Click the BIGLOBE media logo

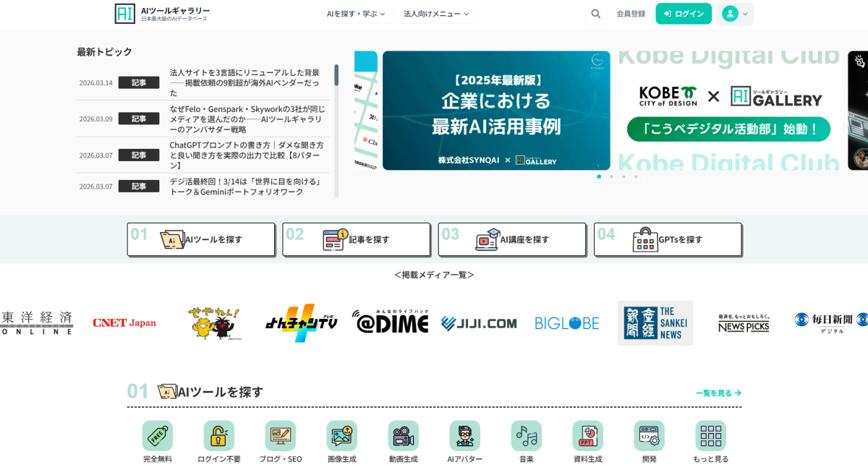pos(567,323)
